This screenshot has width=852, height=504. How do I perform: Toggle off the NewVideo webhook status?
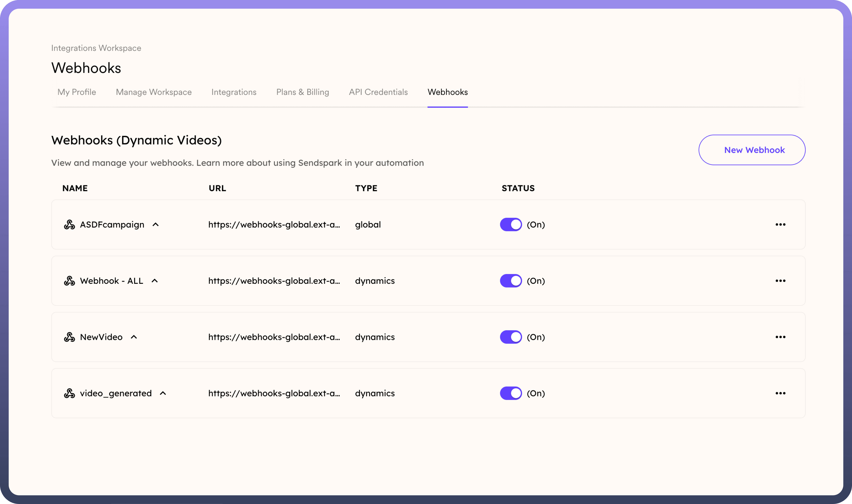[x=511, y=337]
